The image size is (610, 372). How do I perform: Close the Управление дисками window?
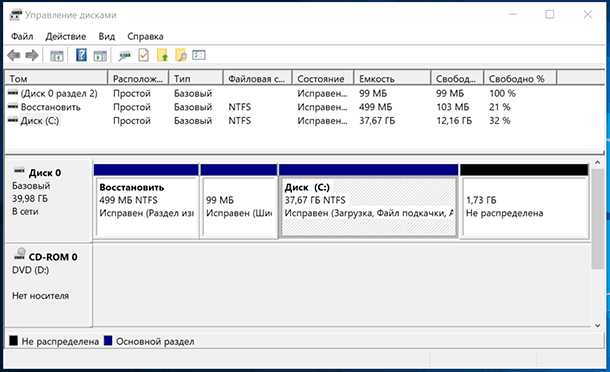(x=587, y=15)
